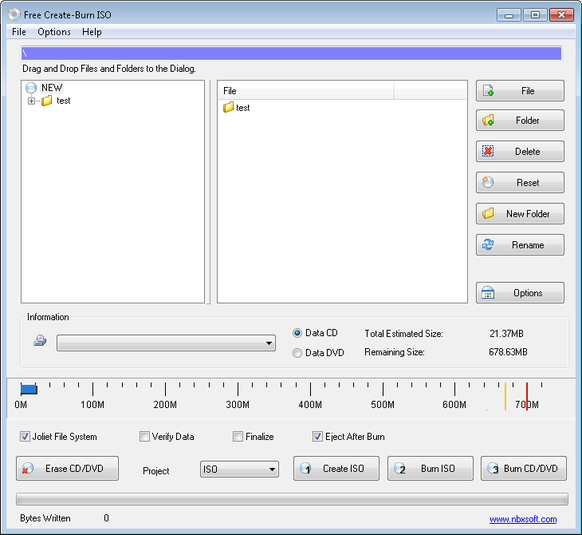Click the yellow marker on size scale
Screen dimensions: 582x535
coord(505,397)
